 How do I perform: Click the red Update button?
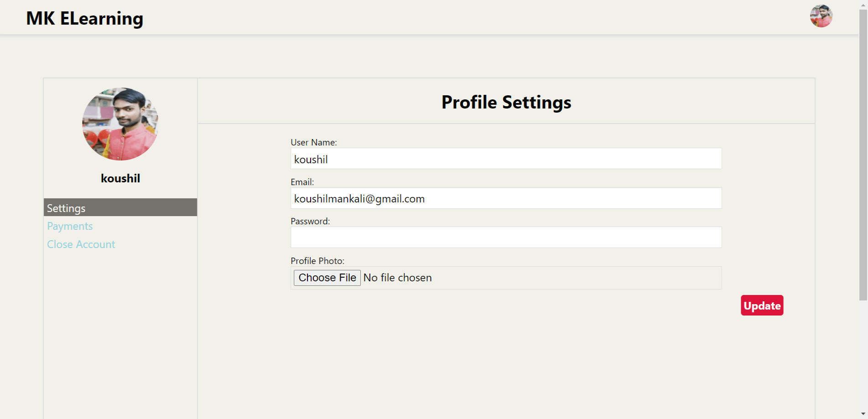(762, 305)
